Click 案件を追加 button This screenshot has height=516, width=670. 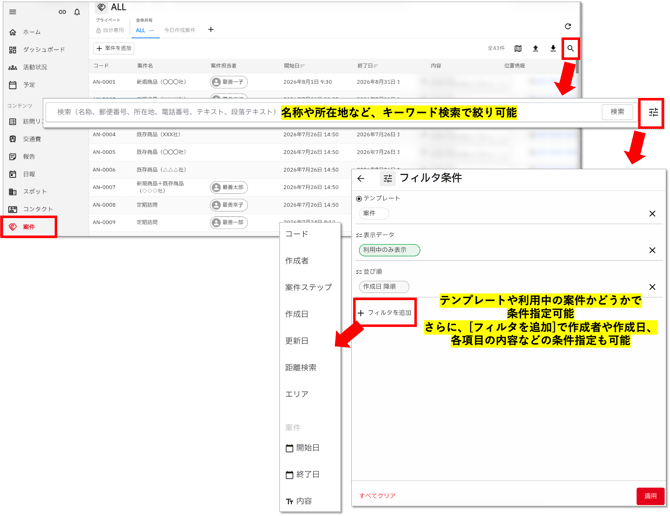click(114, 48)
